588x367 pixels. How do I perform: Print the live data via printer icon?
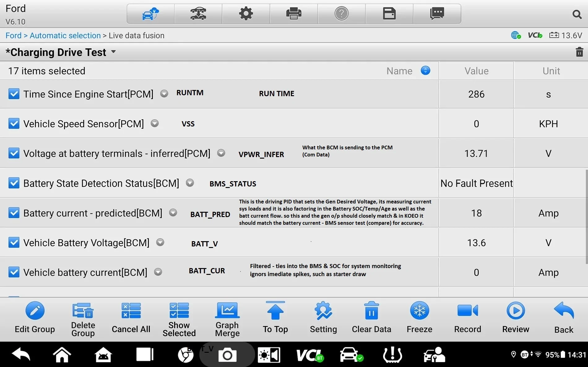[294, 14]
